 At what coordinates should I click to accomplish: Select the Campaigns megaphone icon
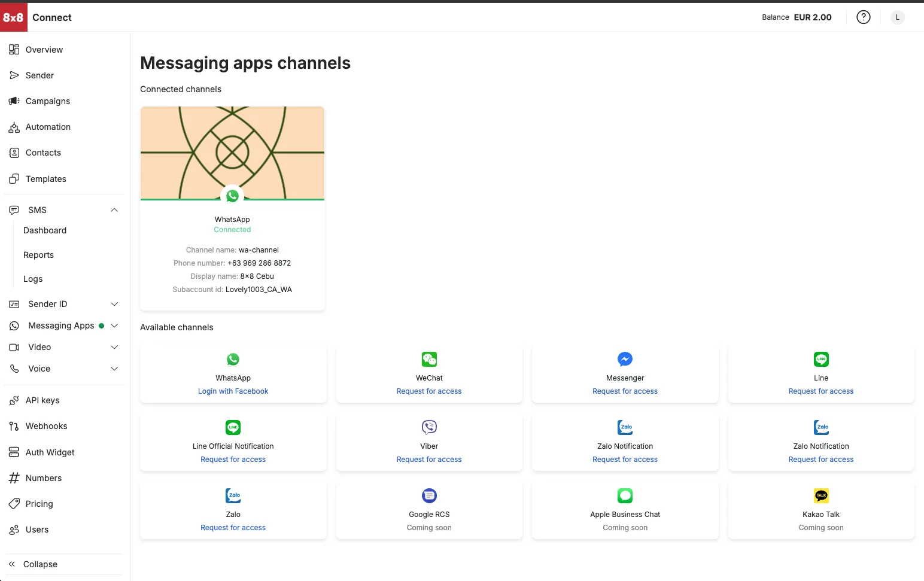point(14,101)
